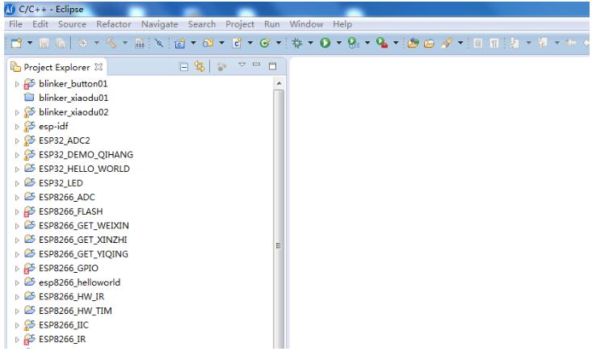The height and width of the screenshot is (364, 592).
Task: Select the ESP32_HELLO_WORLD project
Action: point(84,169)
